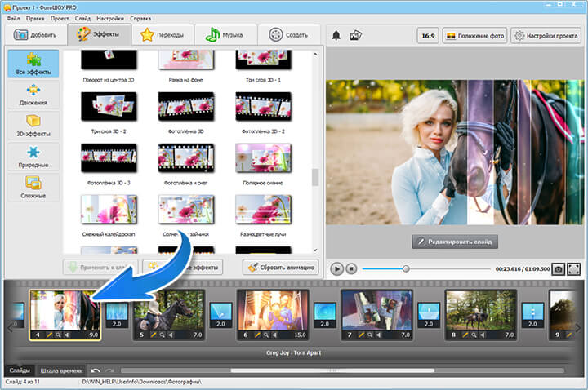Click the redo arrow icon
588x390 pixels.
click(109, 370)
